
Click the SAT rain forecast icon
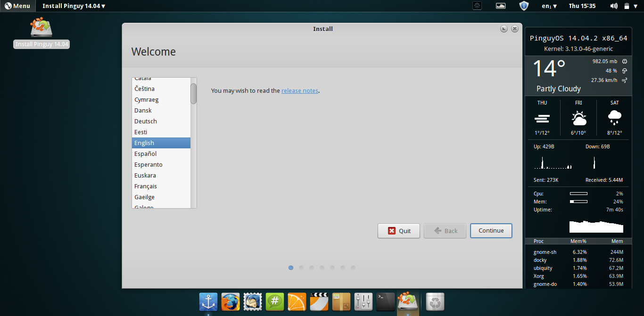(x=614, y=117)
